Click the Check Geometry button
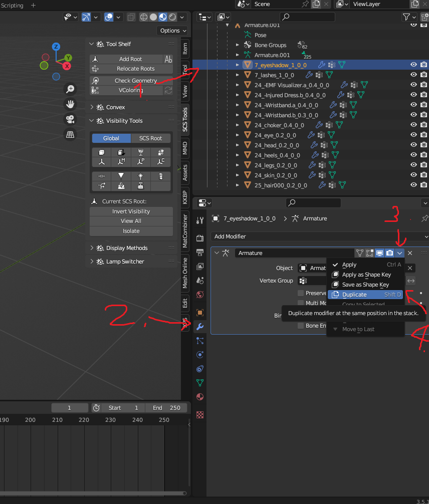Image resolution: width=429 pixels, height=504 pixels. pyautogui.click(x=131, y=81)
